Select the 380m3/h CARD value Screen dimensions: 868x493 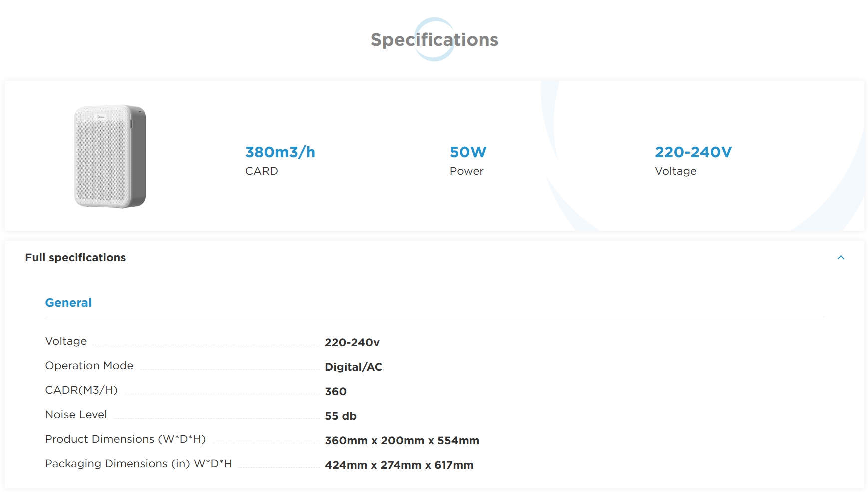[280, 152]
